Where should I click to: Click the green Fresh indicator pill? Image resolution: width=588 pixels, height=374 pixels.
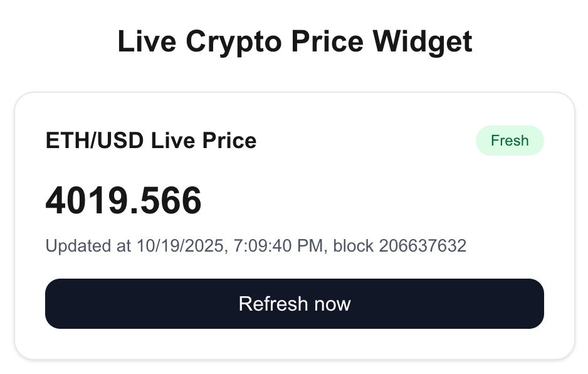510,141
